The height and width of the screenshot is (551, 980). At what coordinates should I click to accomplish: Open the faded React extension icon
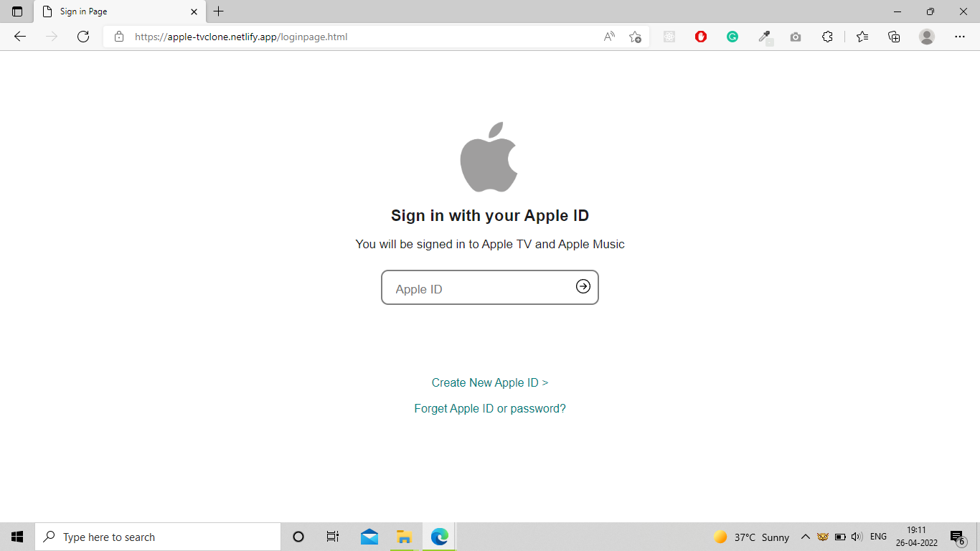[x=669, y=37]
